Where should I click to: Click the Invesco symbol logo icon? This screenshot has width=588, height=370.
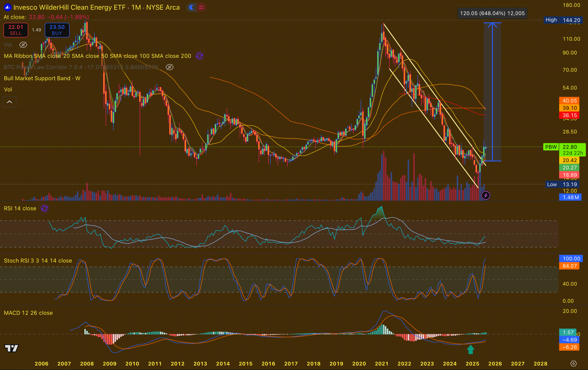[8, 7]
